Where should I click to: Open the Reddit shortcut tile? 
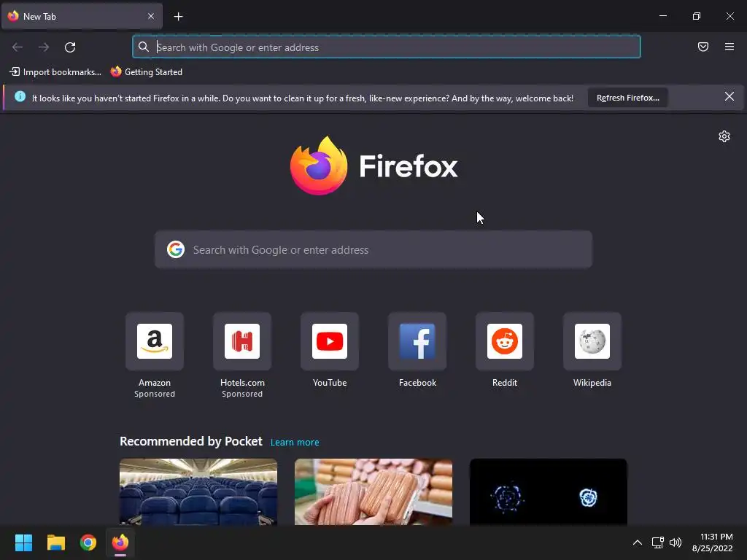coord(505,341)
